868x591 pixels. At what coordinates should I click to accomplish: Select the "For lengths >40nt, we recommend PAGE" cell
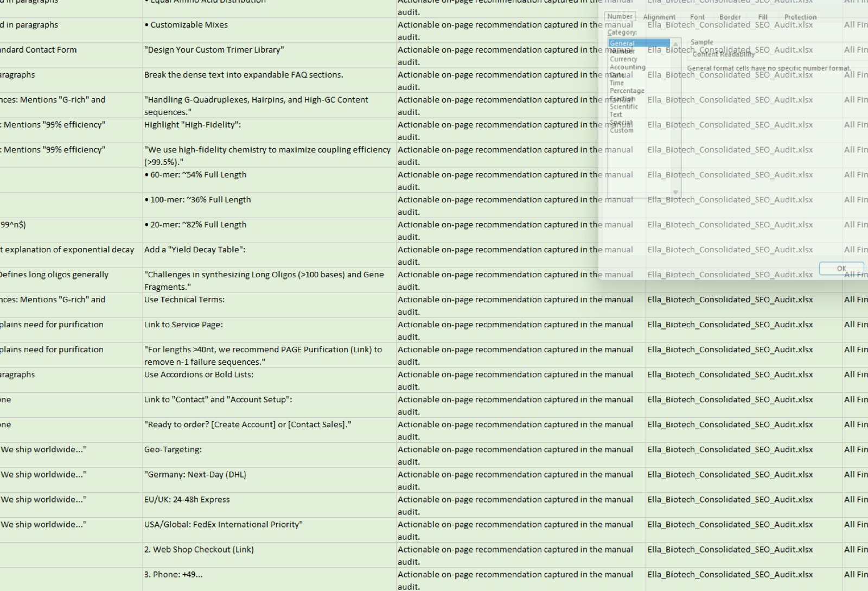pyautogui.click(x=269, y=355)
